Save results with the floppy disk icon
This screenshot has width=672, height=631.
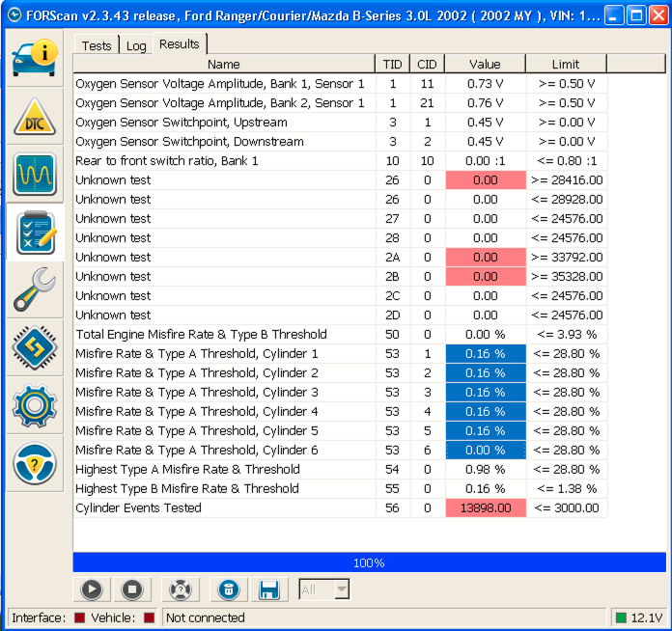coord(269,589)
